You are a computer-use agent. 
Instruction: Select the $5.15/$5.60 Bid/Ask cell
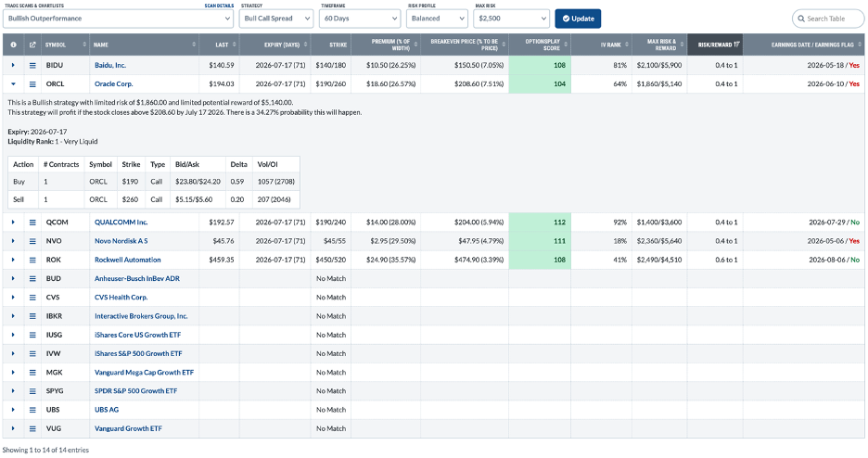click(198, 199)
